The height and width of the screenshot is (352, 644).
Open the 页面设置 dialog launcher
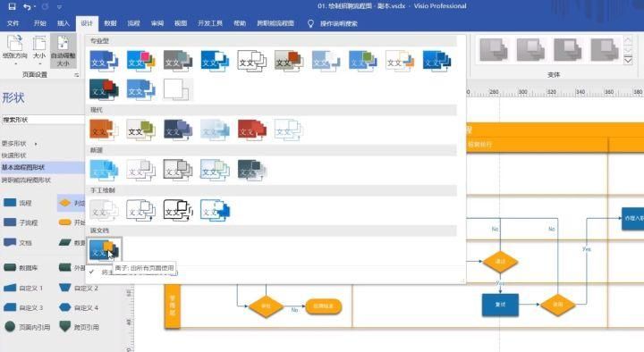pyautogui.click(x=76, y=75)
